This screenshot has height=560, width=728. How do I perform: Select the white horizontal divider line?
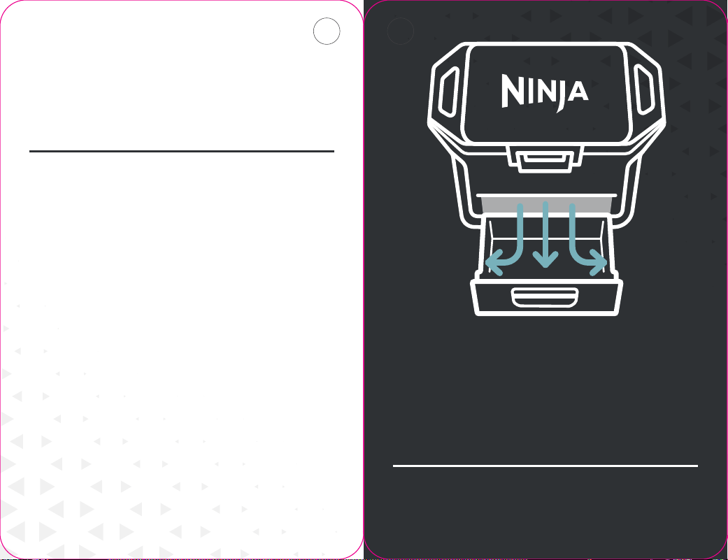click(x=545, y=466)
